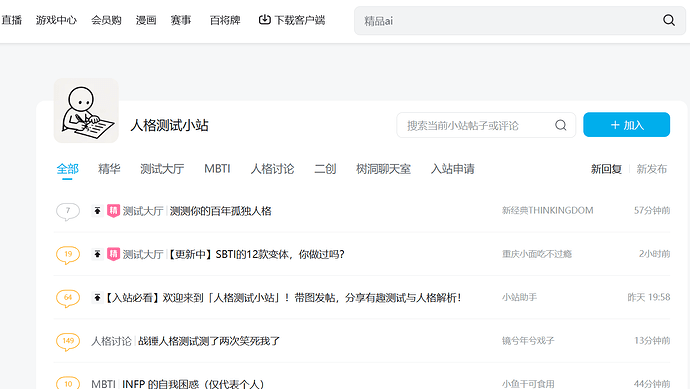This screenshot has height=389, width=690.
Task: Click the top search bar magnifier icon
Action: tap(669, 20)
